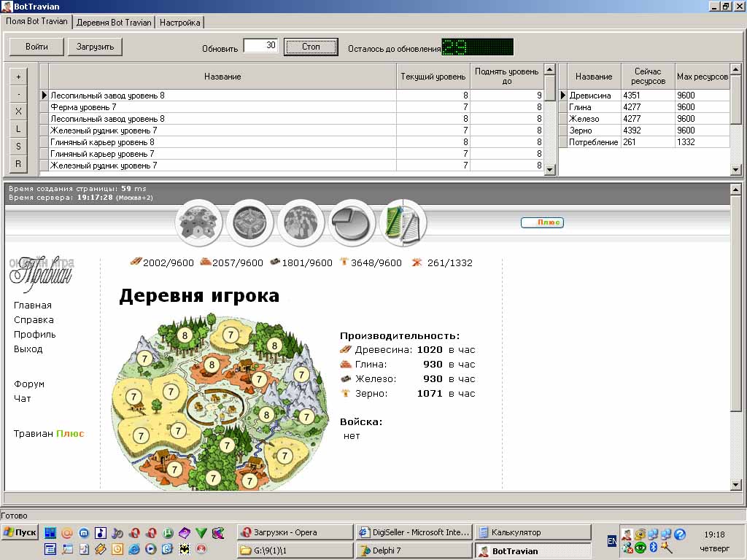Click the Сейчас ресурсов column header
This screenshot has height=560, width=747.
click(648, 76)
